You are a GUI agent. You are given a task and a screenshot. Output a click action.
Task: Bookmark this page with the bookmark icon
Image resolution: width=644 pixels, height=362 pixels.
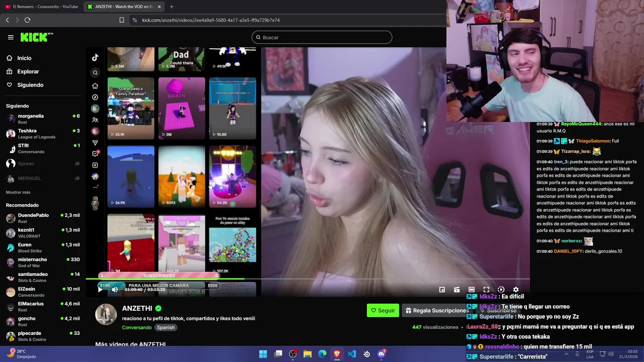[x=122, y=20]
